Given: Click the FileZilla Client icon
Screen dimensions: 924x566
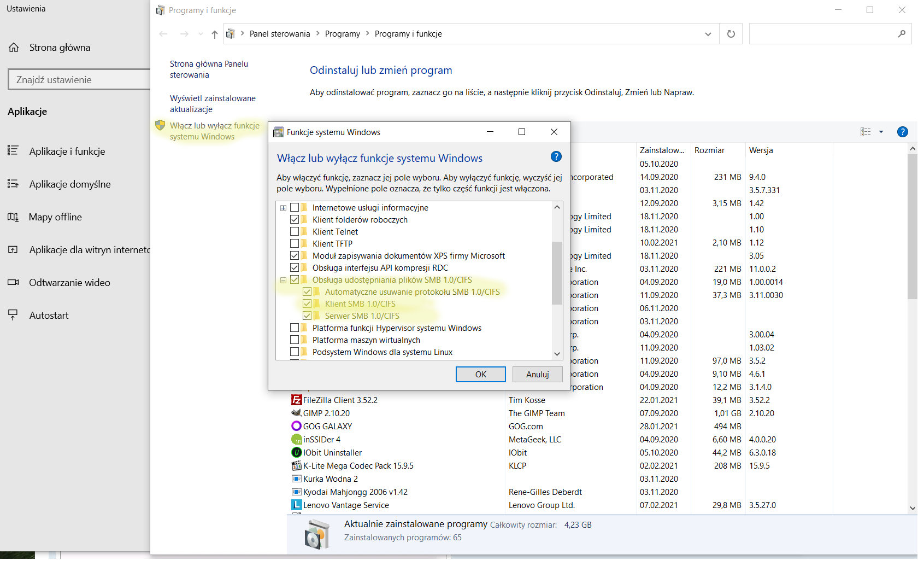Looking at the screenshot, I should tap(297, 400).
